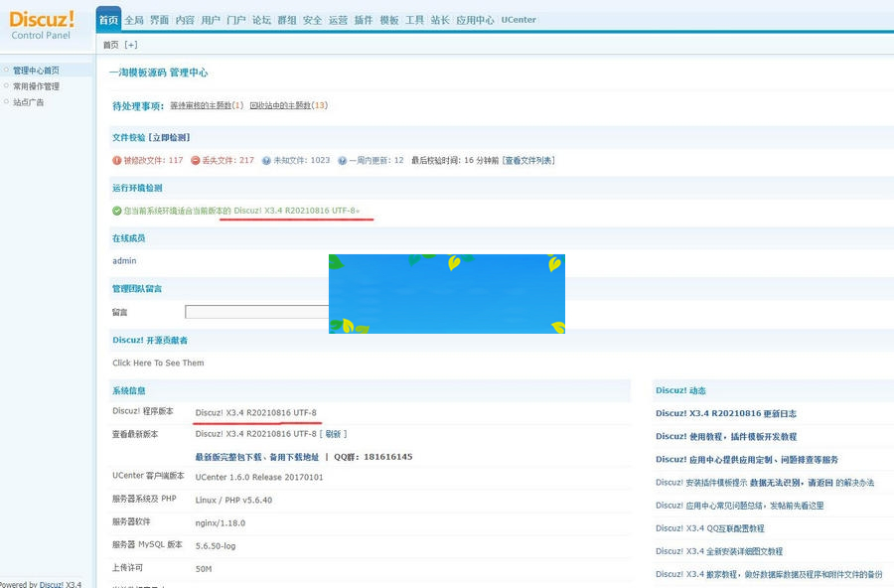Click the blue promotional banner image
The width and height of the screenshot is (894, 588).
coord(447,293)
